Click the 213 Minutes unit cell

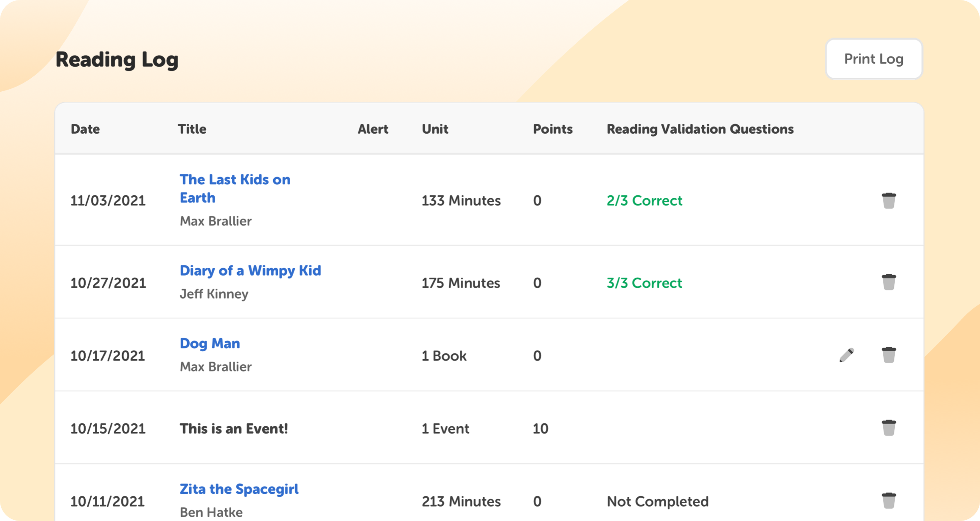point(461,501)
